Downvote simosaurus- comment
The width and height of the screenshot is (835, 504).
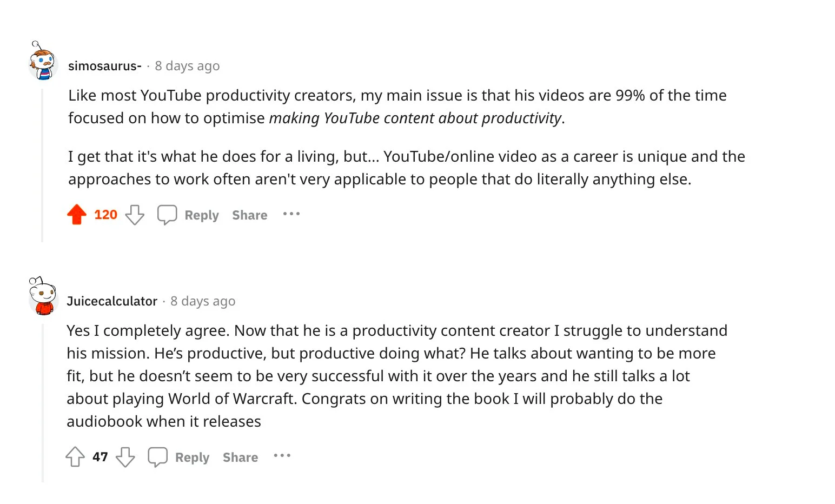(135, 215)
